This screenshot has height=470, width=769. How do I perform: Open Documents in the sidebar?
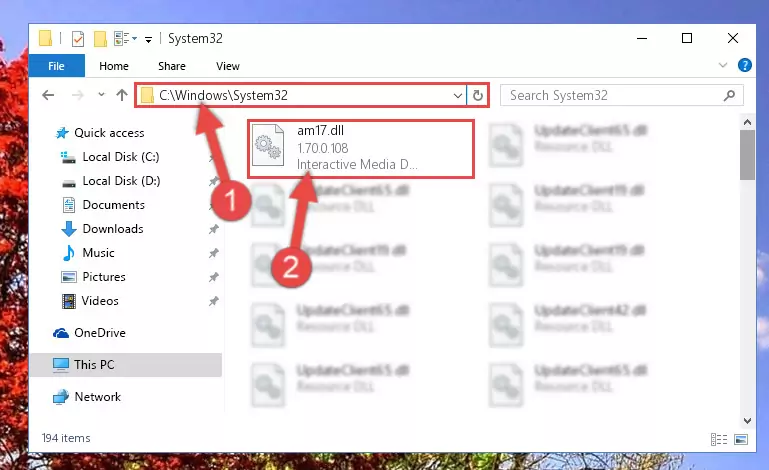click(113, 205)
